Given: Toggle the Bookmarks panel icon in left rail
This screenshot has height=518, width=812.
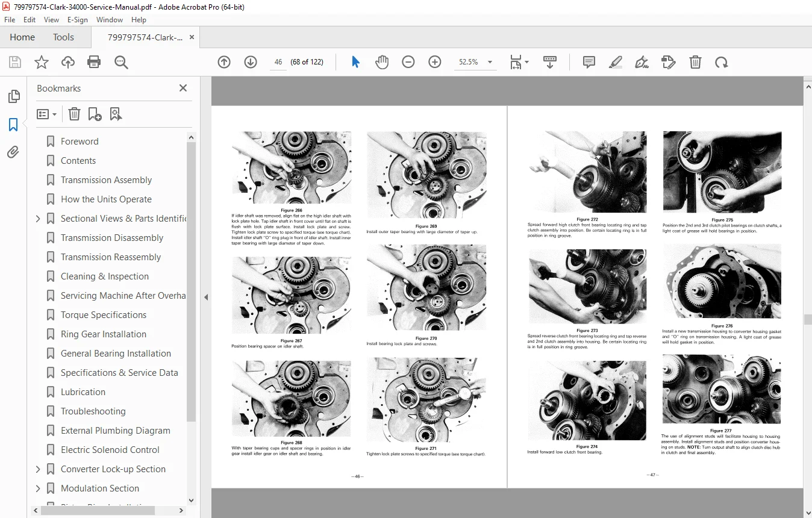Looking at the screenshot, I should coord(13,125).
